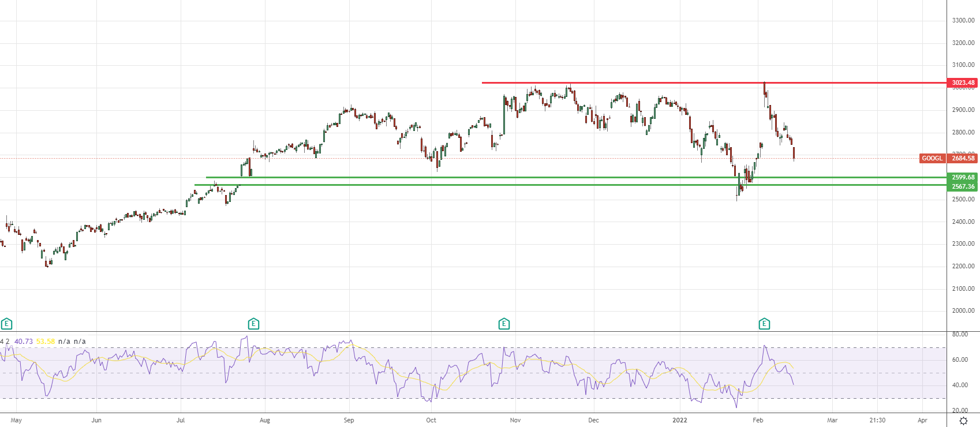980x427 pixels.
Task: Click the 2684.58 current price label
Action: click(x=963, y=158)
